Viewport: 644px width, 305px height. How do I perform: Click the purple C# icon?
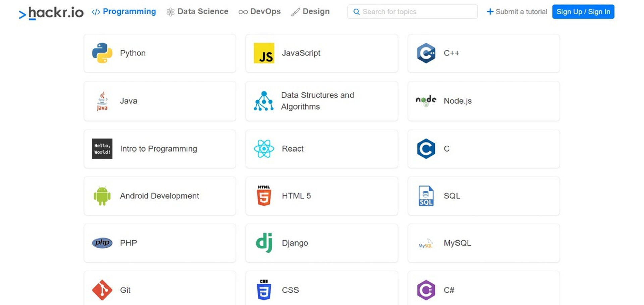click(x=426, y=290)
